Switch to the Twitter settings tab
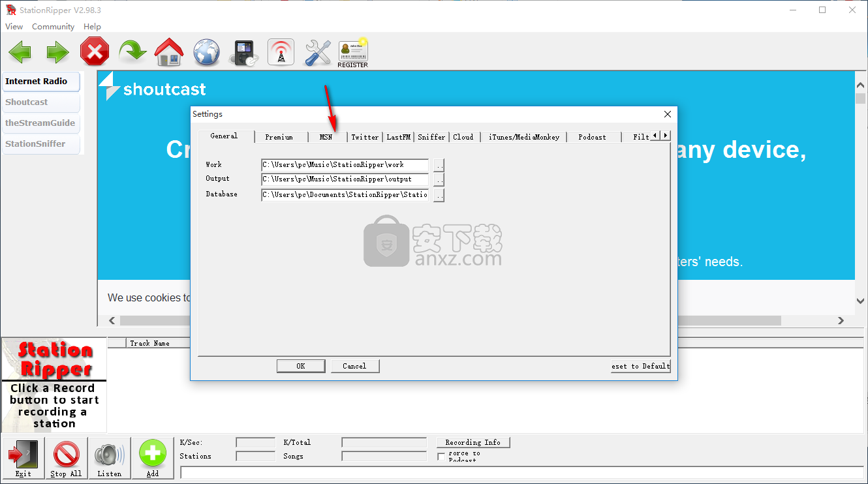868x484 pixels. click(x=365, y=137)
